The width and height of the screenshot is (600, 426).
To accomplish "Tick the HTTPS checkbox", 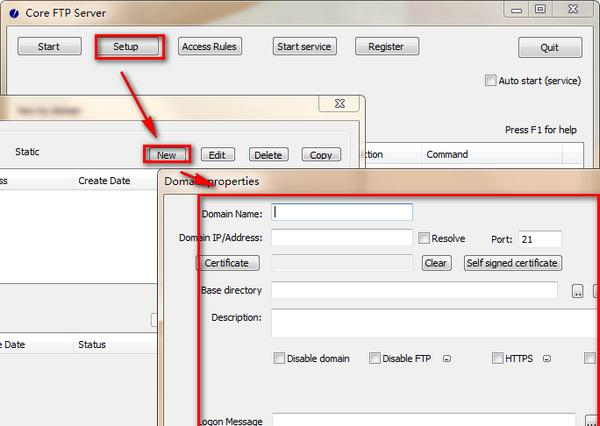I will [497, 358].
